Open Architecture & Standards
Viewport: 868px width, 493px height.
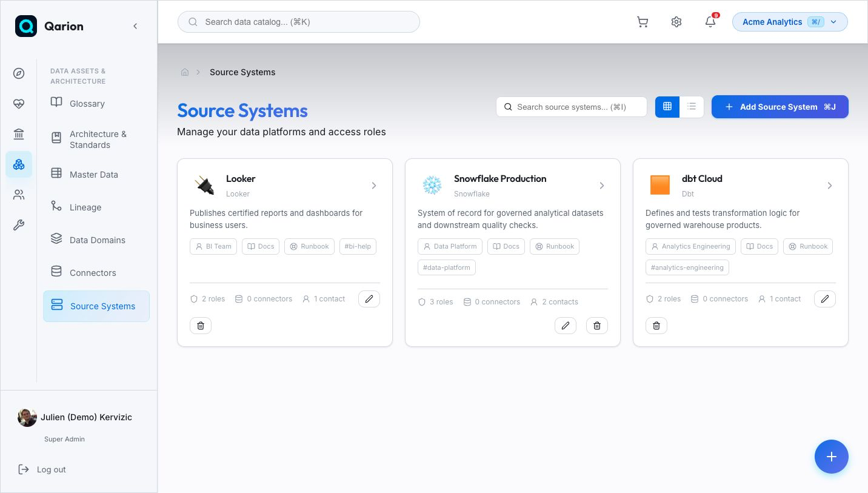[96, 139]
